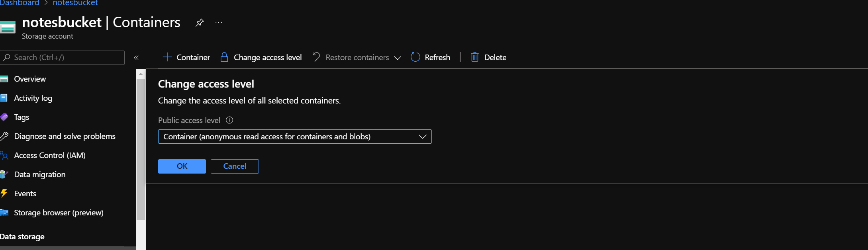Click the Overview icon in sidebar

[4, 79]
